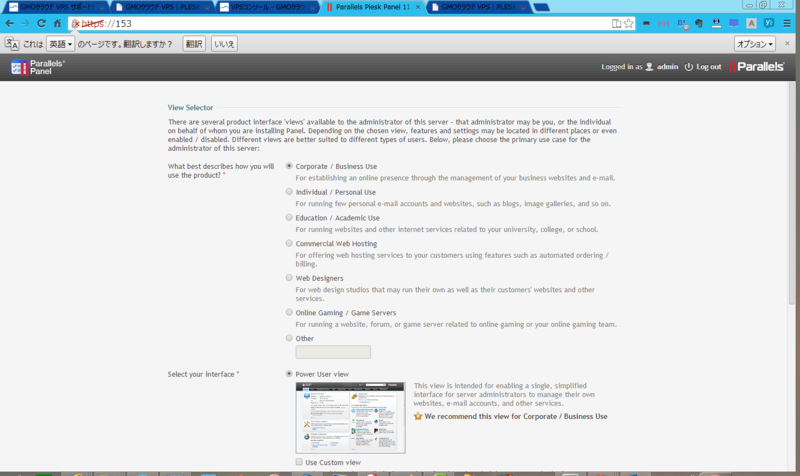Open the Evernote elephant extension icon
This screenshot has height=476, width=800.
pyautogui.click(x=699, y=23)
